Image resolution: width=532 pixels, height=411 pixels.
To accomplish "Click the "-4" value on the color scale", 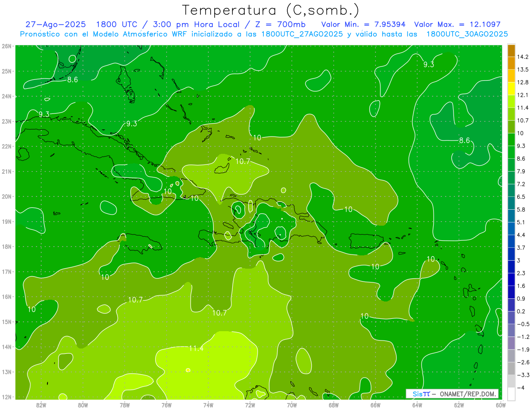I will pos(521,388).
